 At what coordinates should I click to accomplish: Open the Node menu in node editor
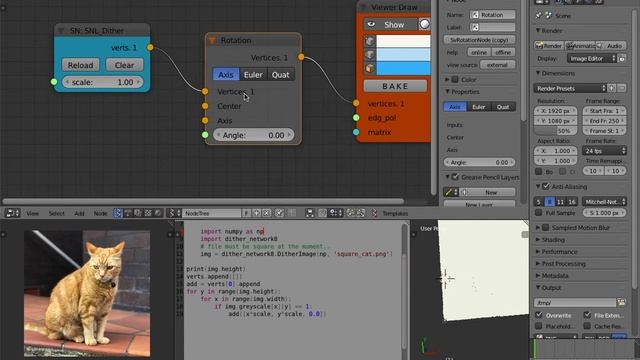pyautogui.click(x=100, y=213)
